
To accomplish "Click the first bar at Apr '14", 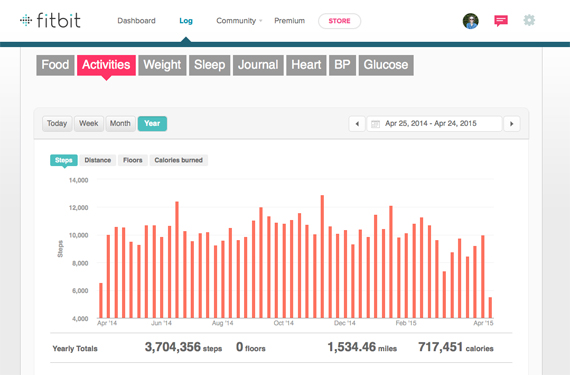I will [101, 301].
